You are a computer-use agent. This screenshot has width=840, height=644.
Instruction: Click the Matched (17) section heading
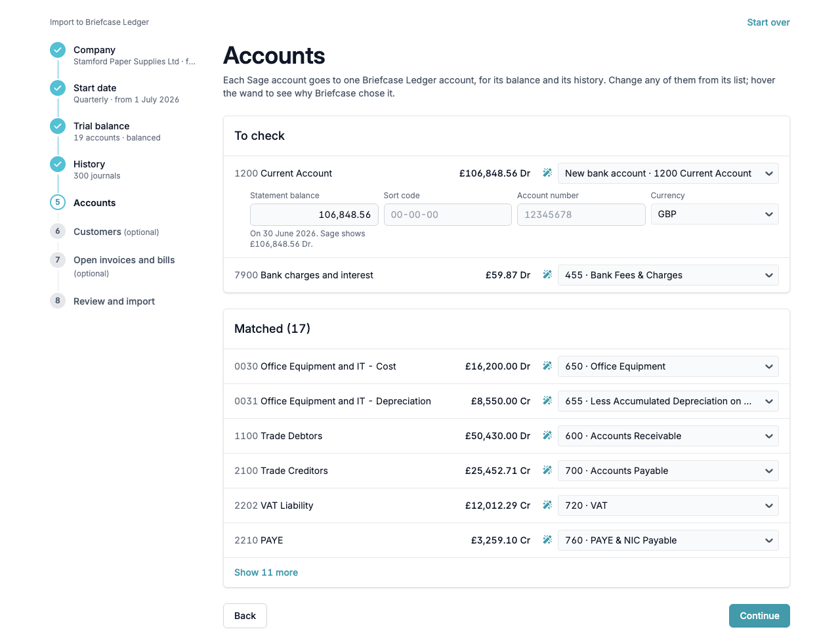[272, 329]
